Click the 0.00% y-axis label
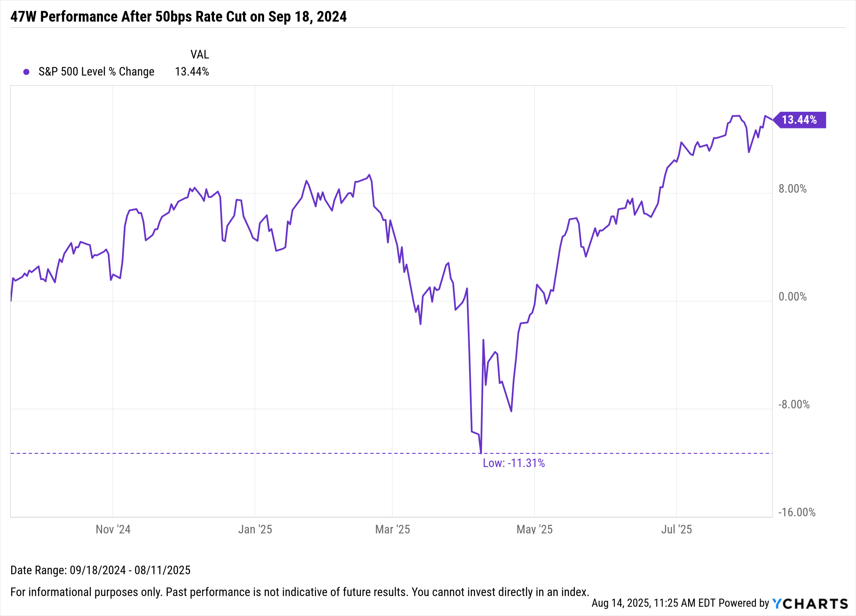Screen dimensions: 856x616 tap(793, 297)
